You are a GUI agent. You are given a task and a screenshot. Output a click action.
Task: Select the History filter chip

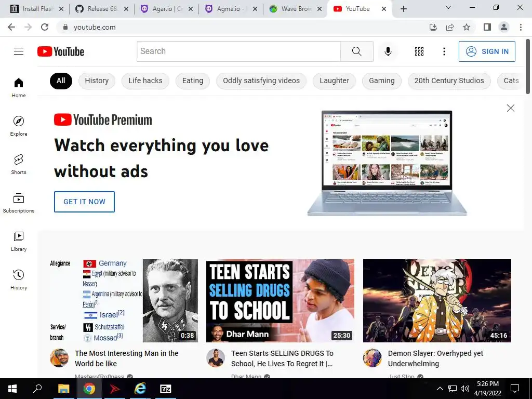97,81
